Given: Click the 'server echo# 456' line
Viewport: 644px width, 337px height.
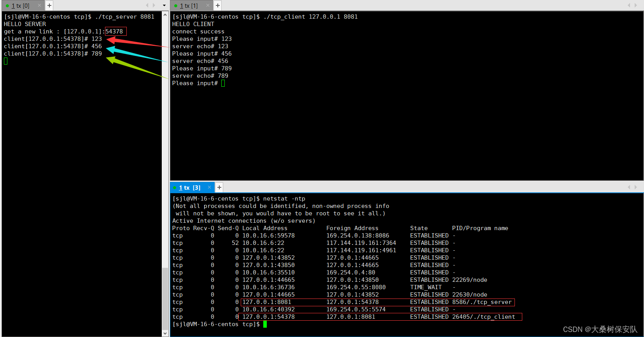Looking at the screenshot, I should click(x=200, y=61).
